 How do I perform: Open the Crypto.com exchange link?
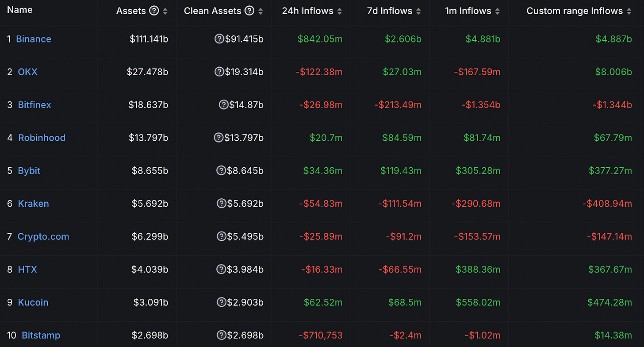click(x=43, y=236)
